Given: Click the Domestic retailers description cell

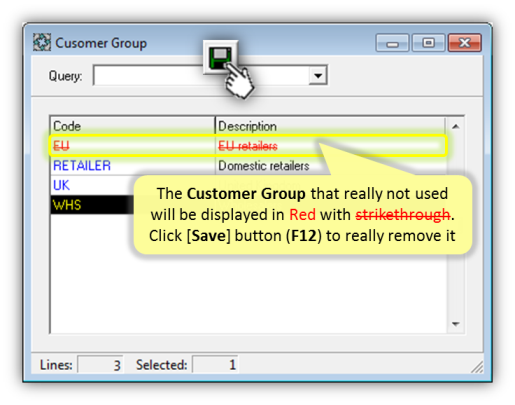Looking at the screenshot, I should click(264, 166).
